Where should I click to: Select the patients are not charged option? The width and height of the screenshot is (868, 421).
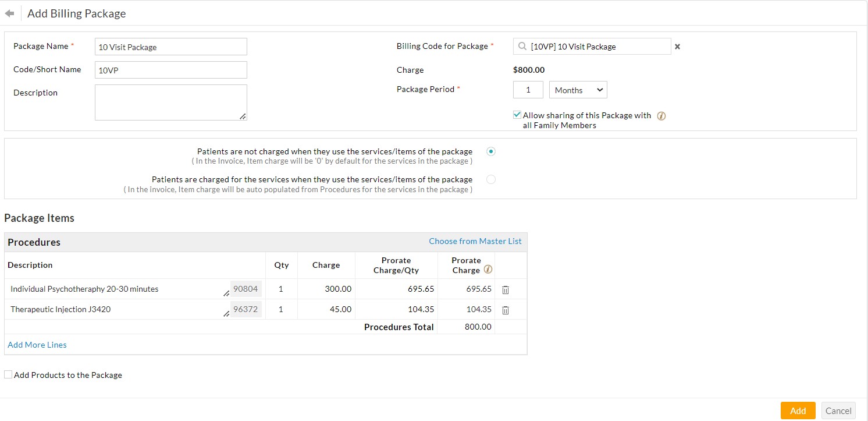(490, 151)
